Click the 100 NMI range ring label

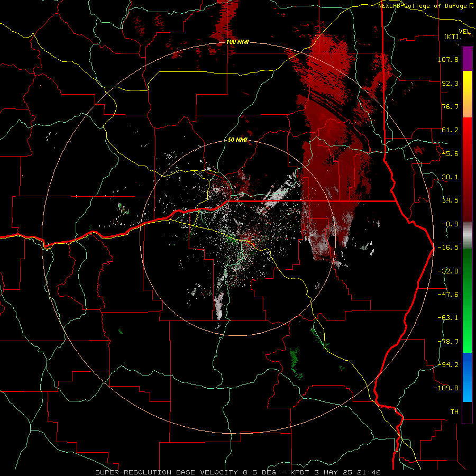pyautogui.click(x=237, y=42)
